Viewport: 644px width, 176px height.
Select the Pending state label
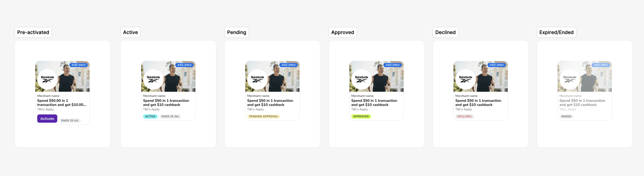click(x=236, y=32)
